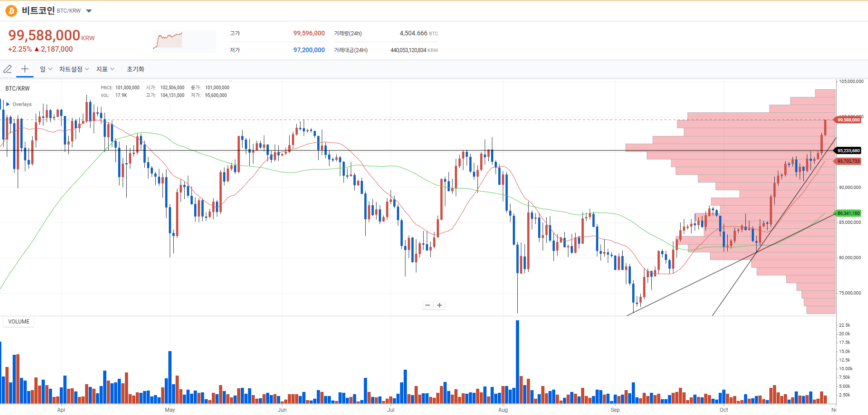Open the BTC/KRW market selector arrow
Screen dimensions: 868x415
tap(89, 11)
